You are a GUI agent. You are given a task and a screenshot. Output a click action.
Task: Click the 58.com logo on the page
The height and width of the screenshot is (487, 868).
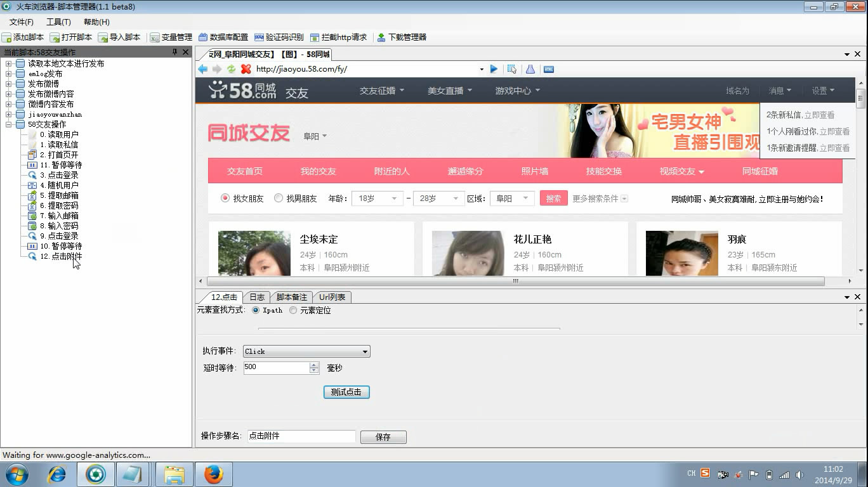click(243, 91)
